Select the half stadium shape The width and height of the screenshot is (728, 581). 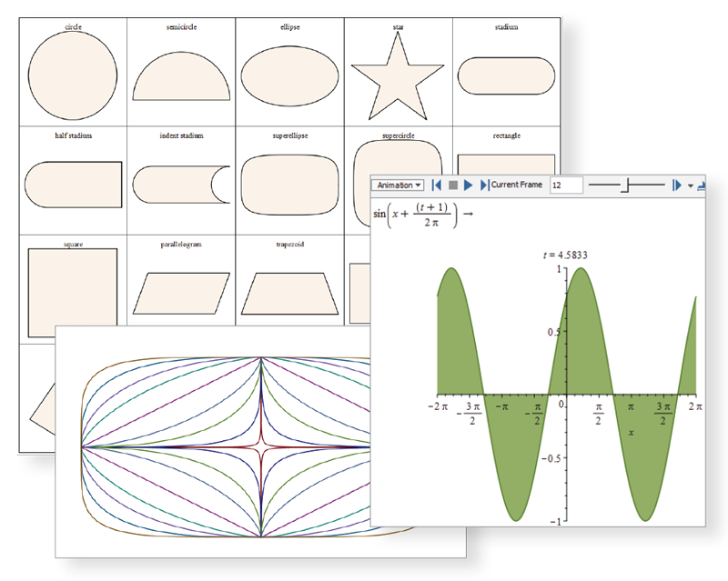click(x=73, y=185)
